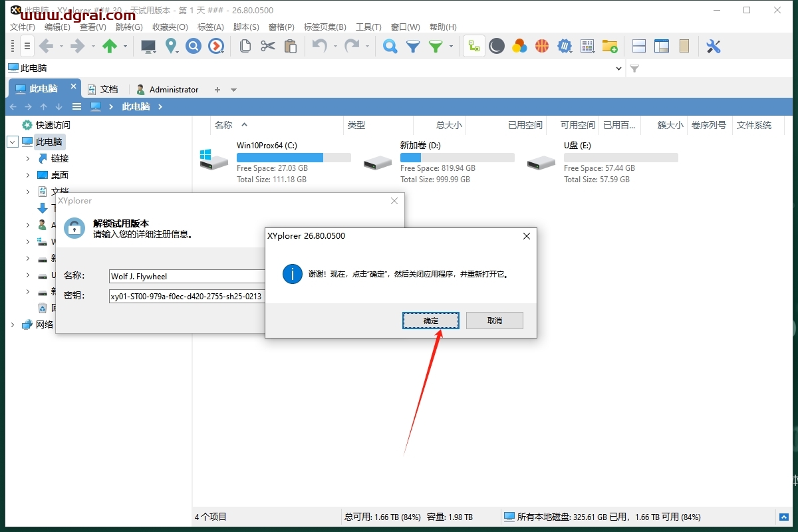Screen dimensions: 798x532
Task: Click the green funnel filter icon
Action: tap(436, 46)
